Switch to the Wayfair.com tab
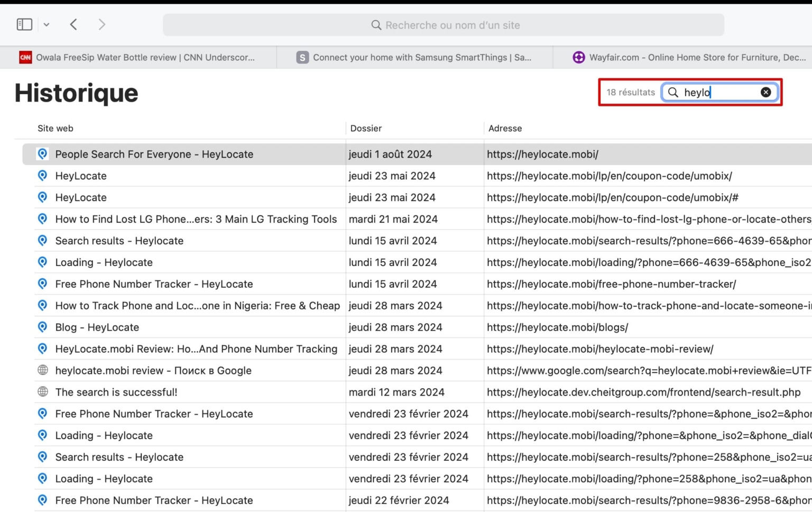 [x=682, y=57]
